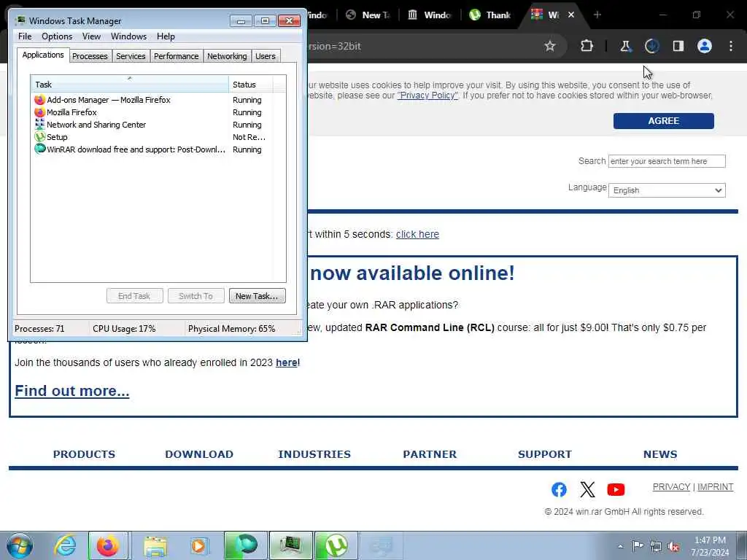Click the Task Manager taskbar button
747x560 pixels.
pyautogui.click(x=290, y=545)
